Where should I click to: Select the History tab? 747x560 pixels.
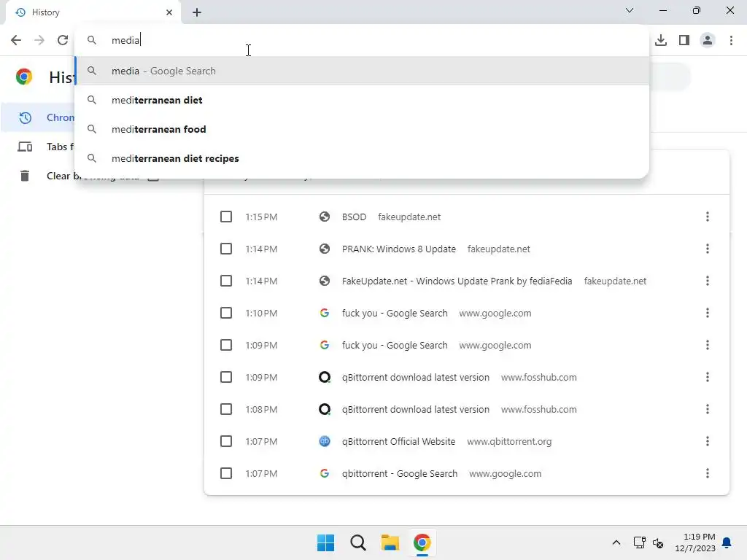93,12
